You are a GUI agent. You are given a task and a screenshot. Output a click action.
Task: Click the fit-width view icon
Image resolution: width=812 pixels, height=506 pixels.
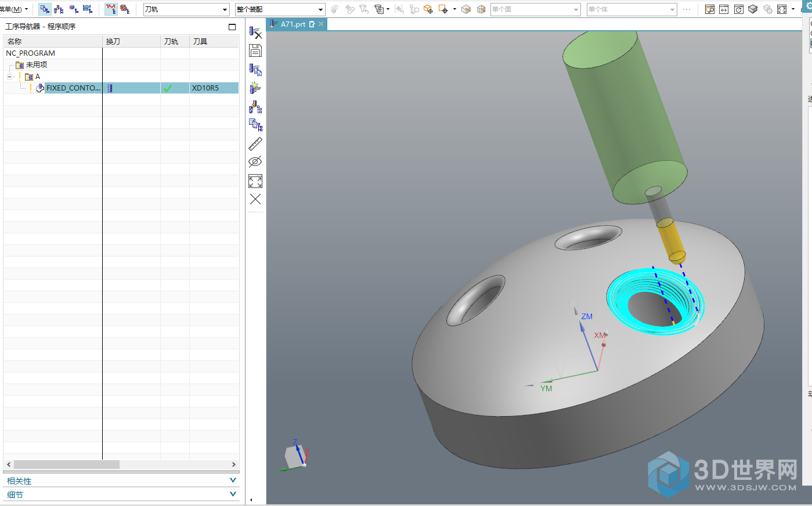(x=724, y=9)
